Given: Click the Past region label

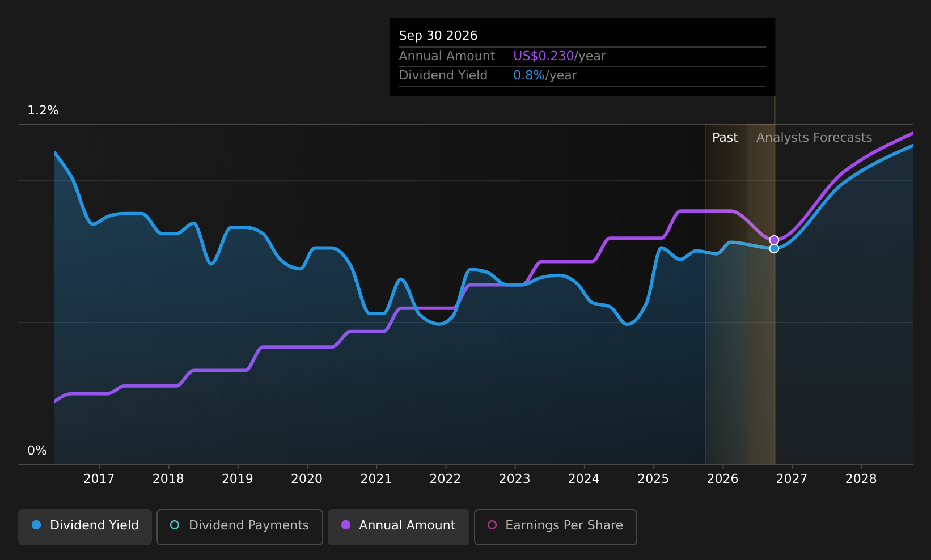Looking at the screenshot, I should pos(725,138).
